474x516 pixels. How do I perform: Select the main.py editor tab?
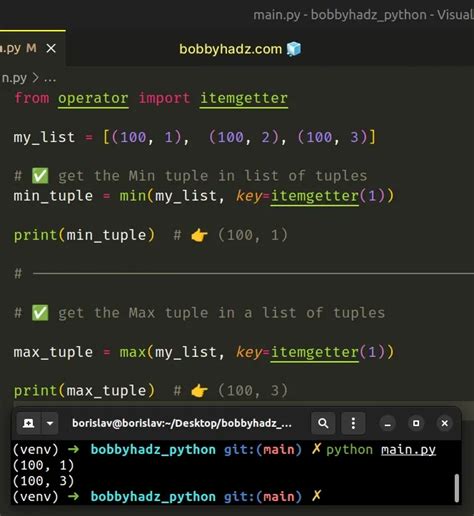32,48
